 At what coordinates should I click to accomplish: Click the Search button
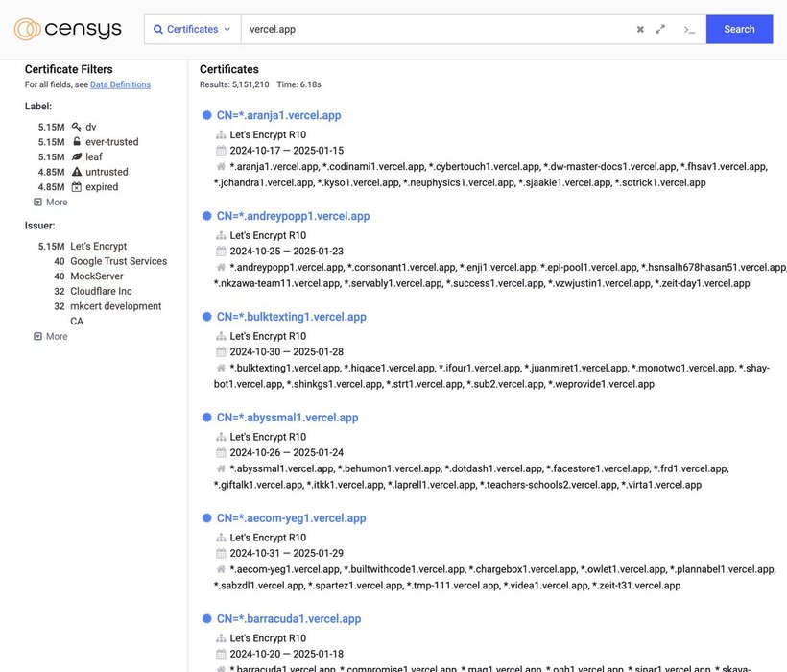tap(739, 29)
